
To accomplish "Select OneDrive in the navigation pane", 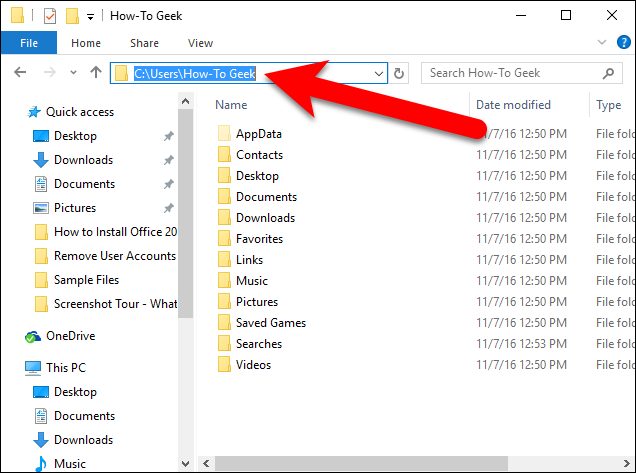I will (60, 336).
